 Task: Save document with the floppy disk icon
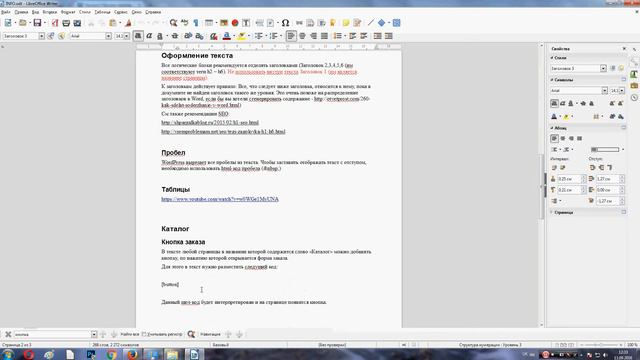coord(37,23)
